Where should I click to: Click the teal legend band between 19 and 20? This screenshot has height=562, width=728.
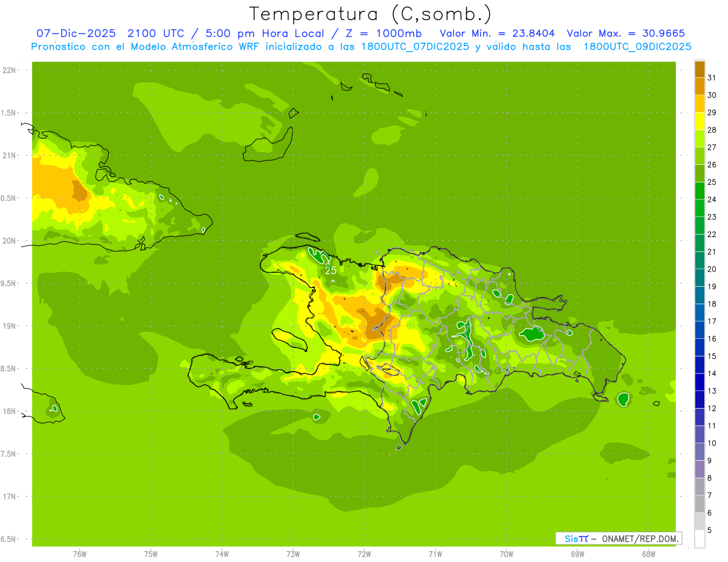coord(699,278)
